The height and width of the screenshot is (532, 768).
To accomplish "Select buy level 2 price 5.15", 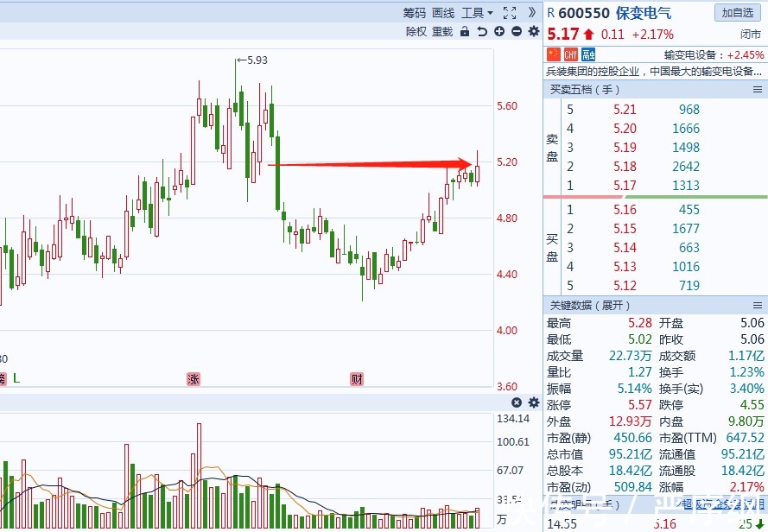I will [625, 229].
